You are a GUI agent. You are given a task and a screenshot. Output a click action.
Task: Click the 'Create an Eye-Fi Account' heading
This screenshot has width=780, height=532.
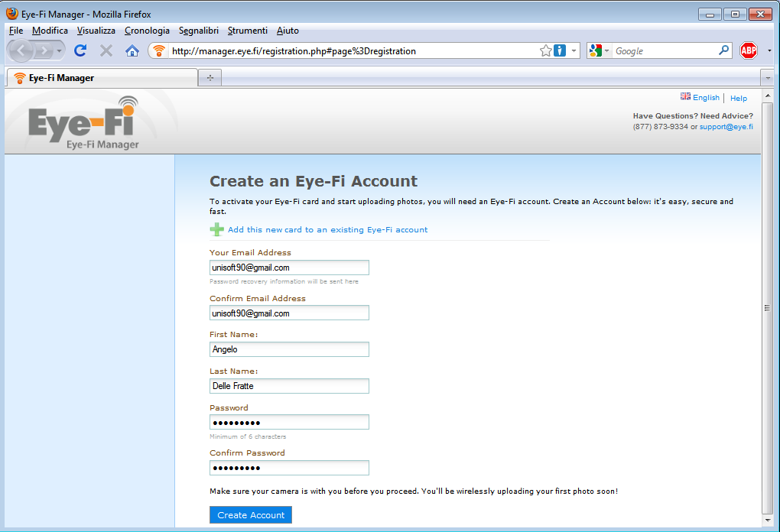pos(314,181)
